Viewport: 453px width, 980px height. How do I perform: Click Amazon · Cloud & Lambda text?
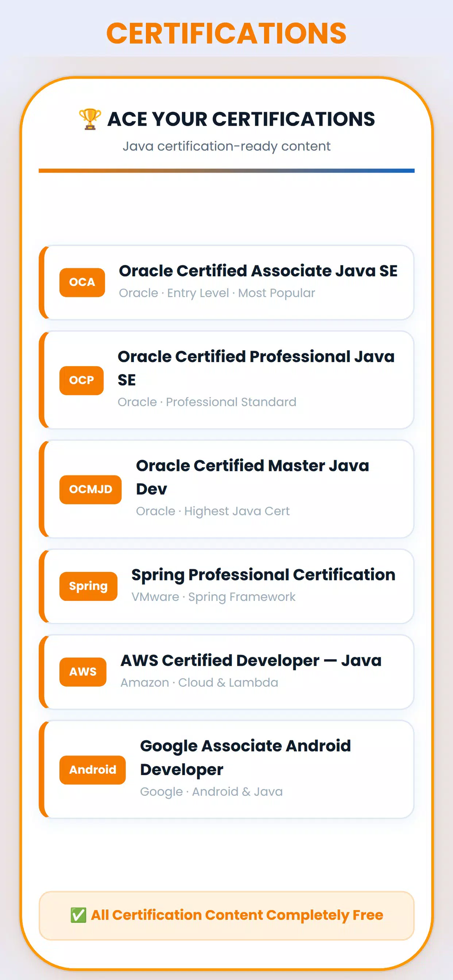coord(199,682)
